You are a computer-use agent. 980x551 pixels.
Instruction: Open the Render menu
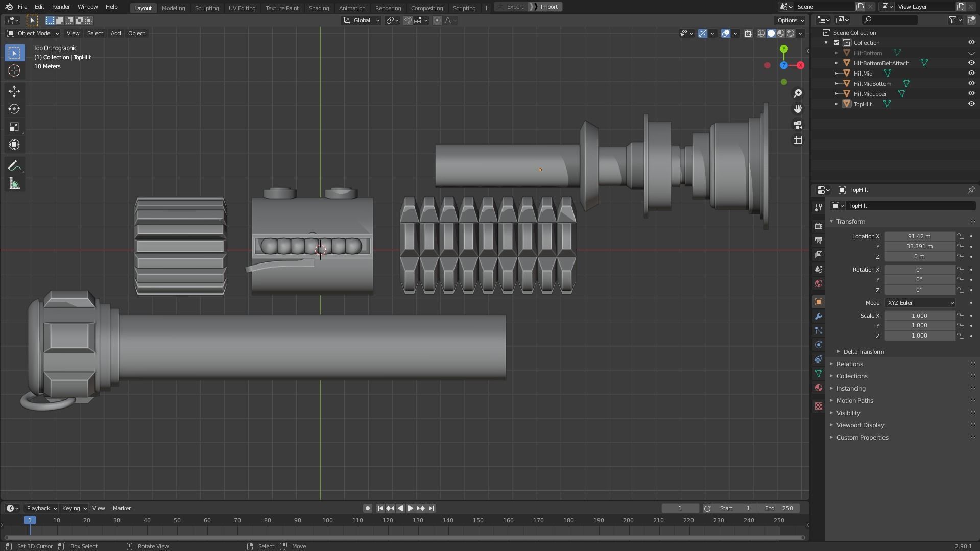pyautogui.click(x=61, y=7)
